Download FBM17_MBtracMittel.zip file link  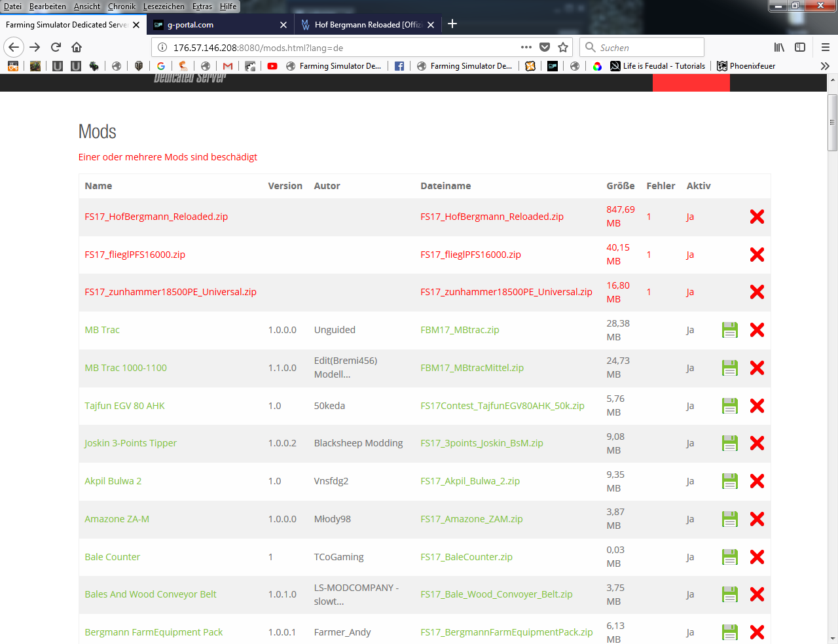472,368
